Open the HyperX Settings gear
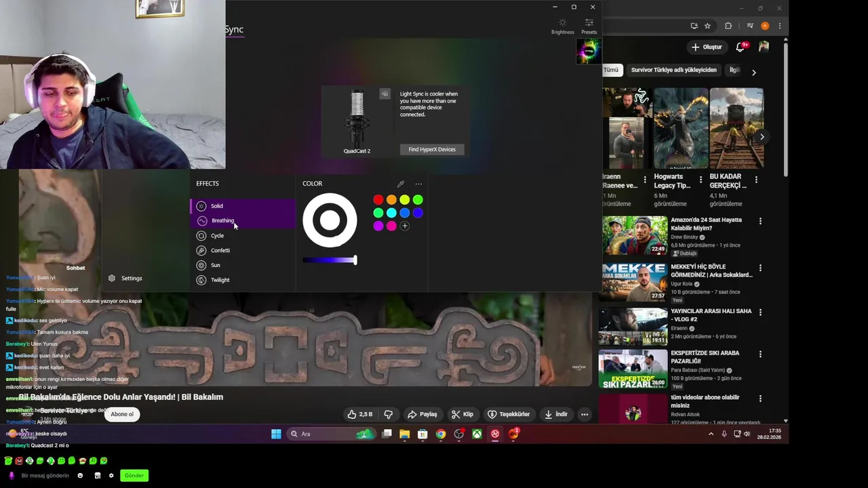Screen dimensions: 868x488 125,279
